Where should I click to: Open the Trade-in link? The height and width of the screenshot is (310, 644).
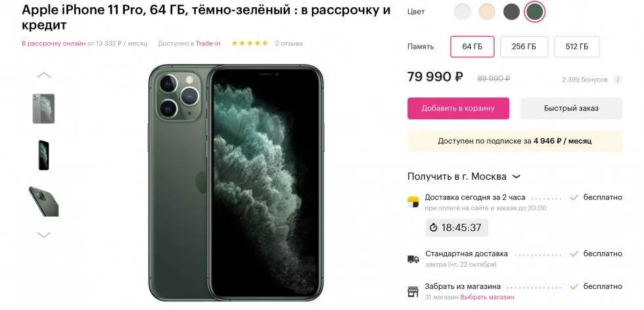(x=208, y=43)
